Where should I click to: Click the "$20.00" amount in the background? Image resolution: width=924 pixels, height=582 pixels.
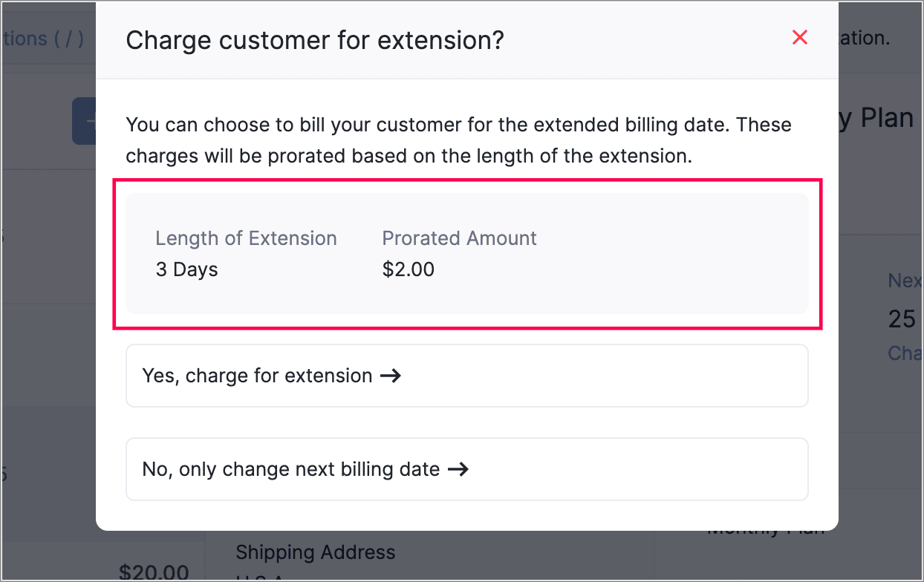(x=153, y=572)
